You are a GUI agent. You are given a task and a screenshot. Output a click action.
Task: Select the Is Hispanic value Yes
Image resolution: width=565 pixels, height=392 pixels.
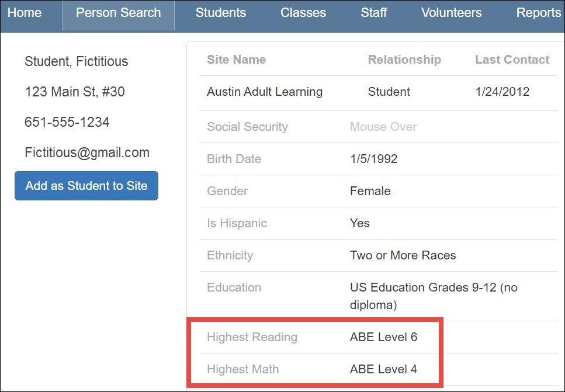click(x=359, y=223)
